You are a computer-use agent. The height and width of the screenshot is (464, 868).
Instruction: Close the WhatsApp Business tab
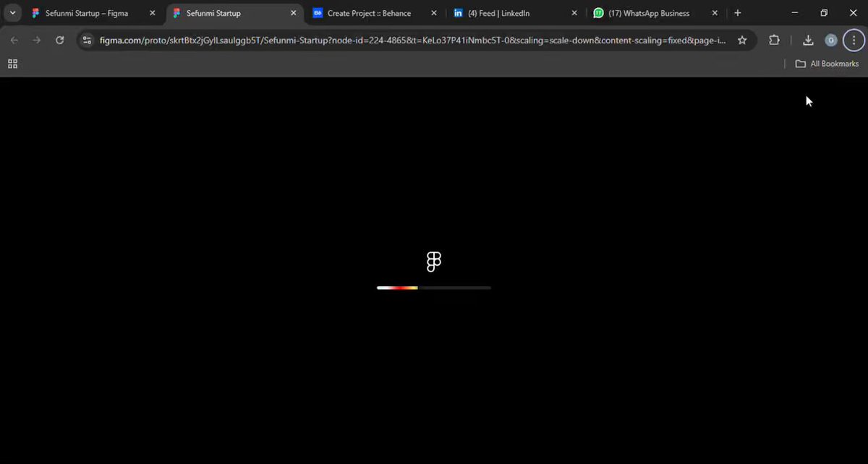[715, 13]
